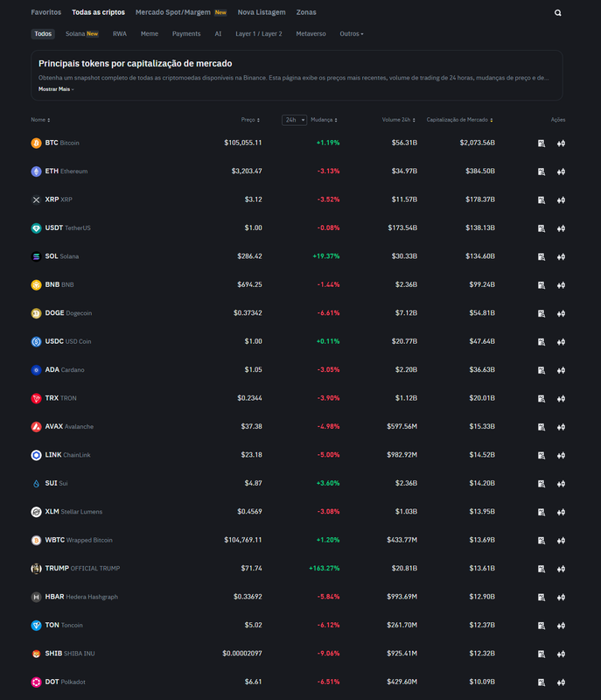Filter by Layer 1 / Layer 2 category
This screenshot has height=700, width=601.
coord(259,34)
